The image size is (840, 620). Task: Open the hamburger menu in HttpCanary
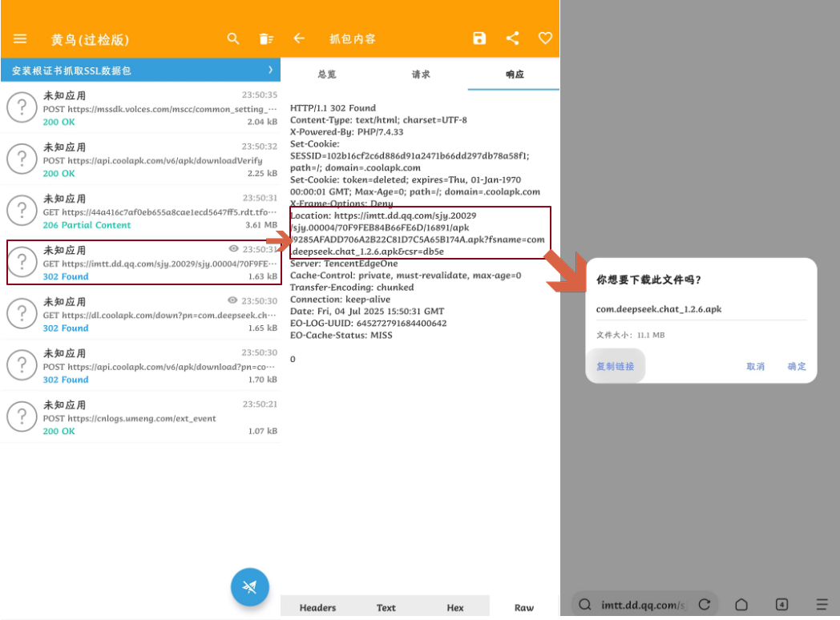(20, 38)
